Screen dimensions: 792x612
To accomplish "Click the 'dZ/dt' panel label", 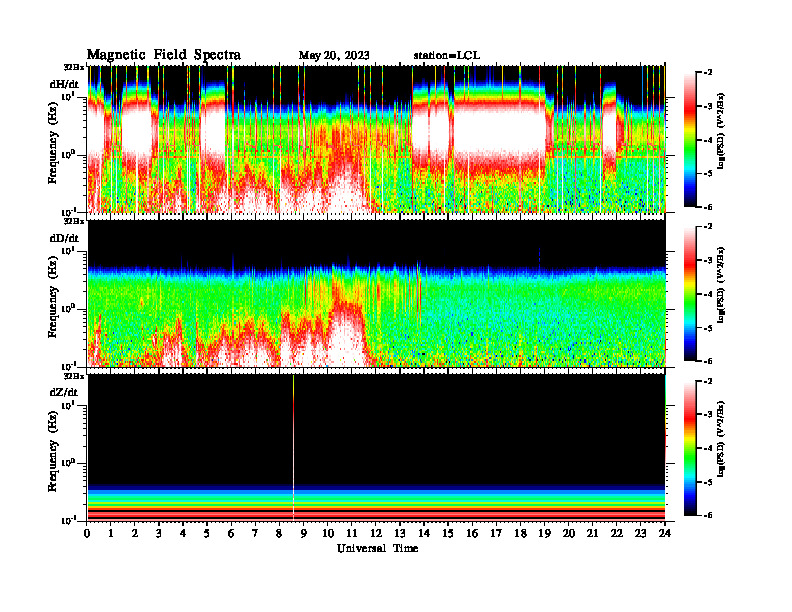I will 64,392.
